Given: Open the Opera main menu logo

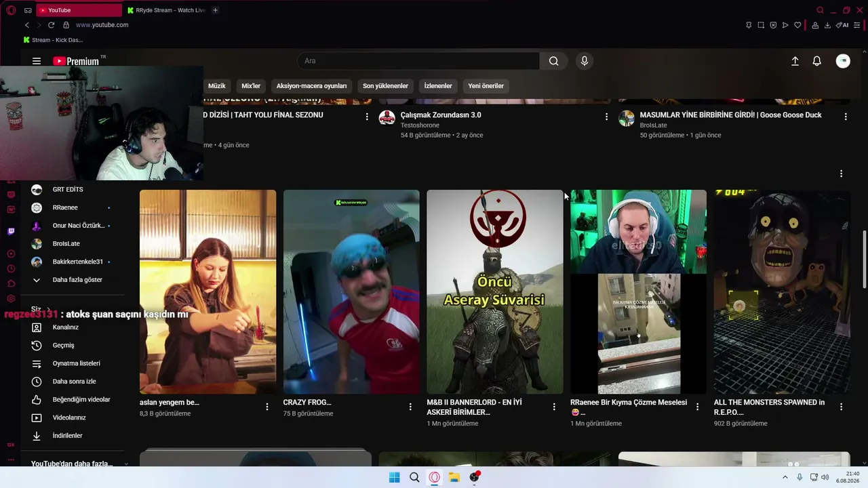Looking at the screenshot, I should [11, 10].
